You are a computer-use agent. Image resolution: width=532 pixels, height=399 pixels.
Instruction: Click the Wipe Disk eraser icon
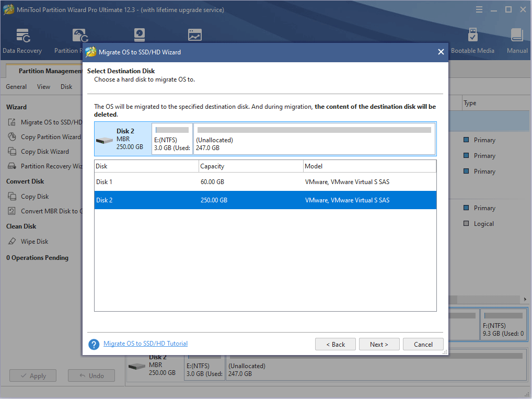(x=12, y=242)
